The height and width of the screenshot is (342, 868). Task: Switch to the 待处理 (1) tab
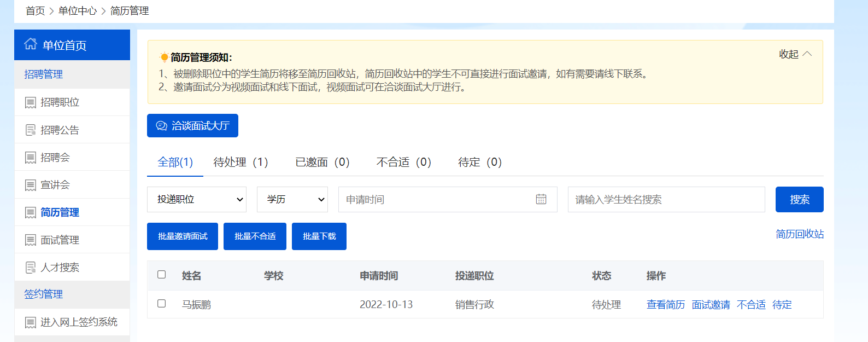(241, 162)
